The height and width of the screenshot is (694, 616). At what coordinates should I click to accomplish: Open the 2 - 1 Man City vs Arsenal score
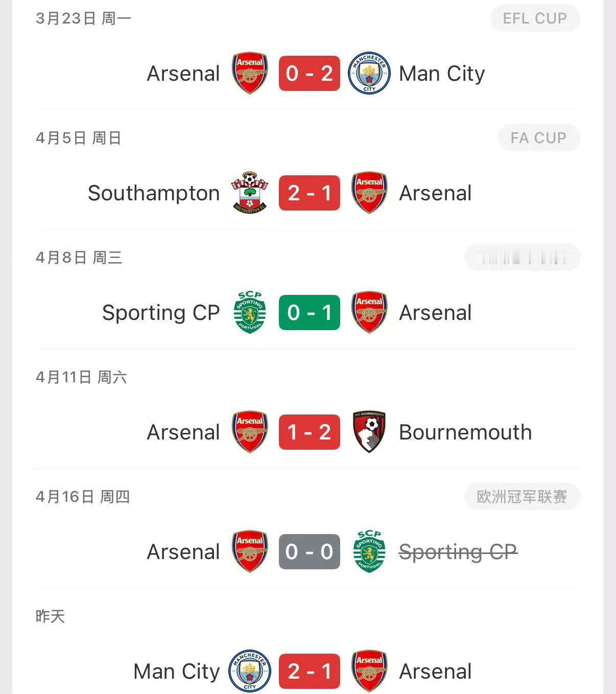[x=309, y=671]
